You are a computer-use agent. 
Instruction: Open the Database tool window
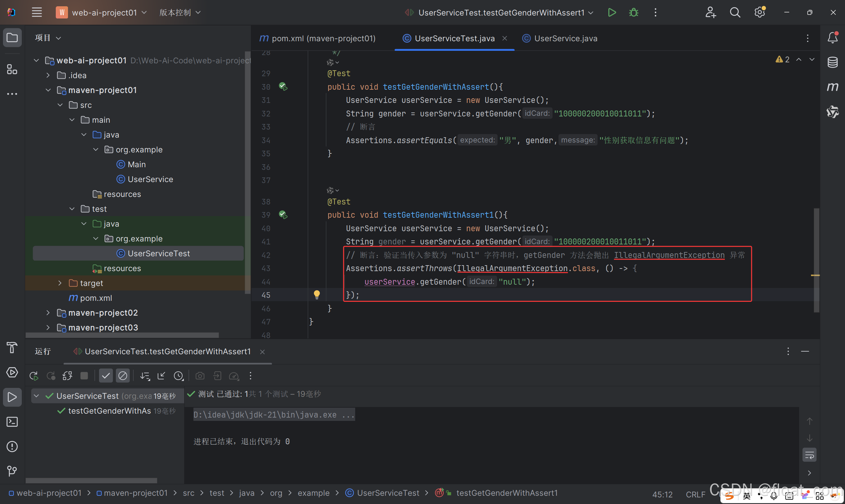tap(832, 62)
